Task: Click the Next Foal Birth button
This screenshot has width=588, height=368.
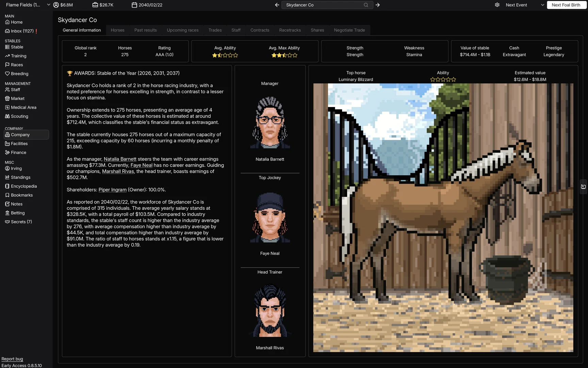Action: 566,5
